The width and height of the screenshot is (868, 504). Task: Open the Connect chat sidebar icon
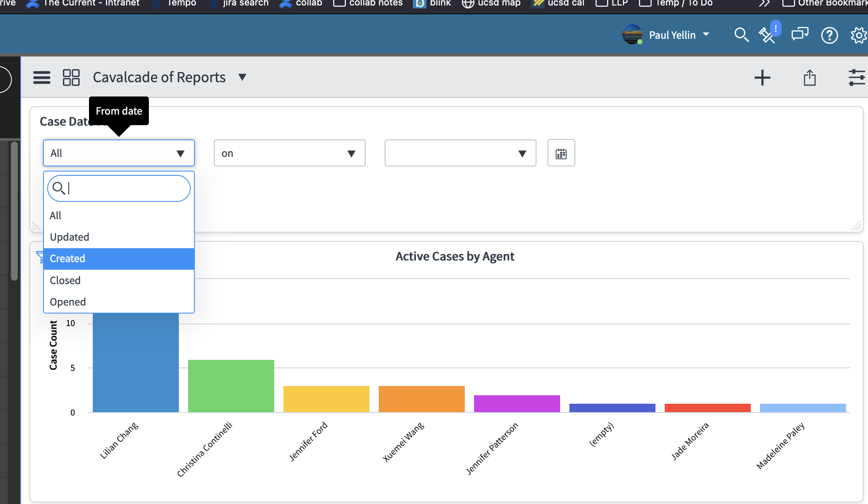tap(800, 35)
